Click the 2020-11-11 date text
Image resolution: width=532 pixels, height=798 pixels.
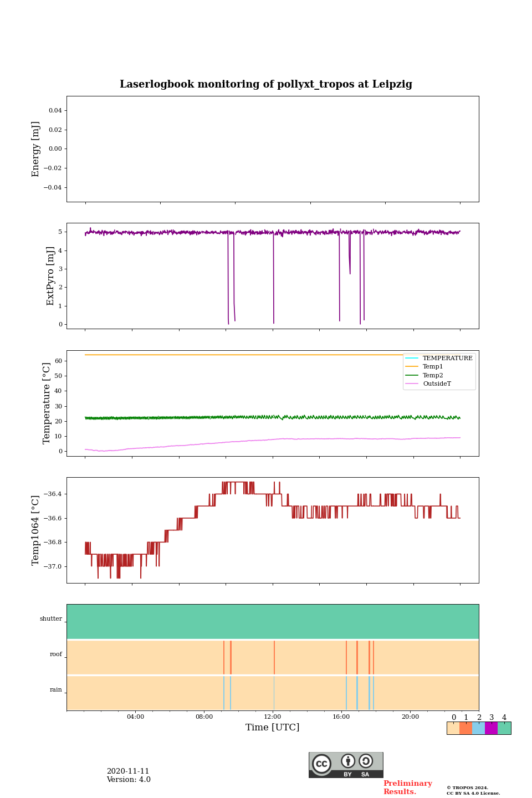(128, 771)
